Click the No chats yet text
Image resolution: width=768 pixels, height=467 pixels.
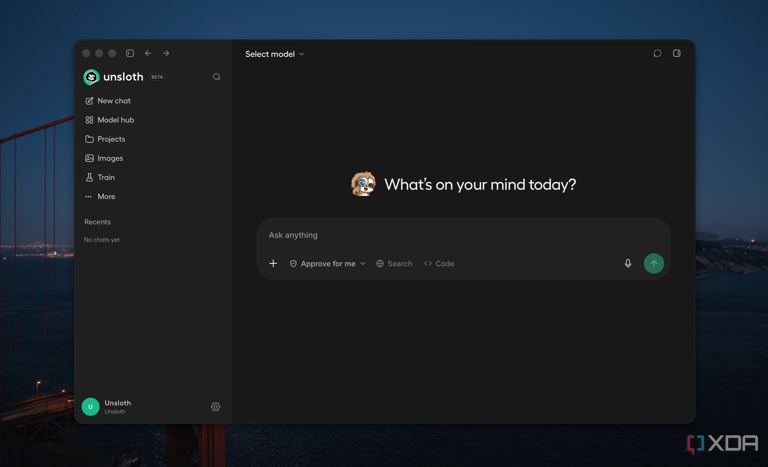(102, 240)
